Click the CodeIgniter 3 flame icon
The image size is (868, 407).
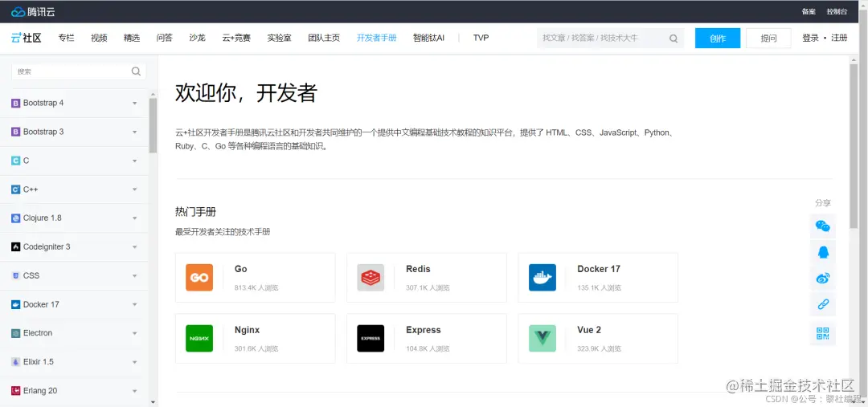point(15,247)
